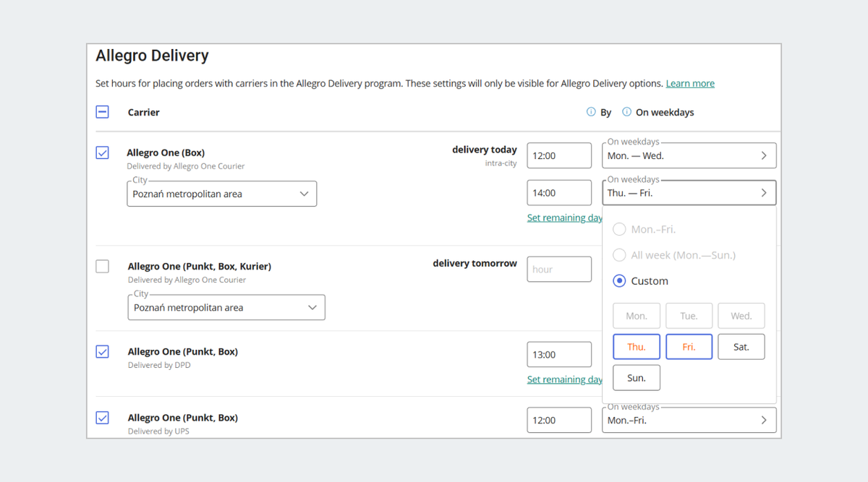The image size is (868, 482).
Task: Toggle the select-all carriers checkbox
Action: [103, 112]
